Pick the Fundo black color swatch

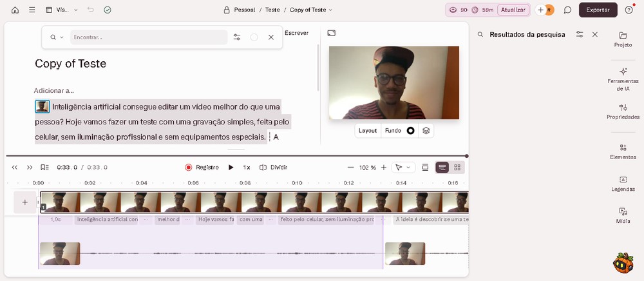(410, 131)
